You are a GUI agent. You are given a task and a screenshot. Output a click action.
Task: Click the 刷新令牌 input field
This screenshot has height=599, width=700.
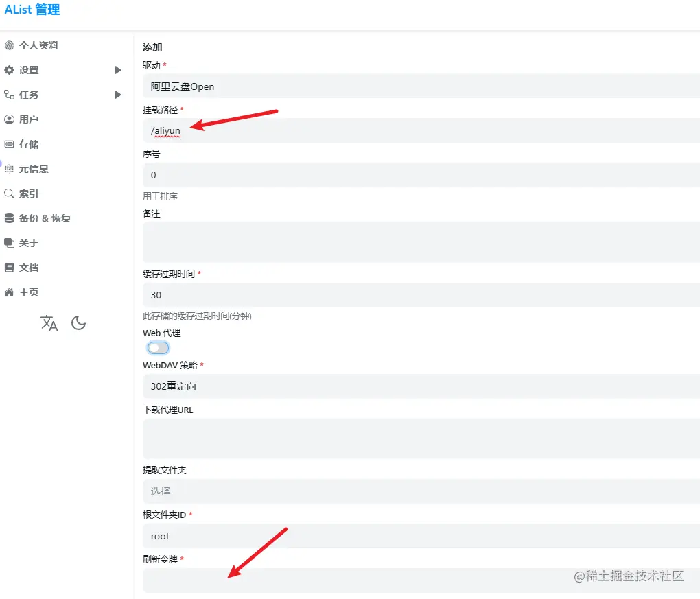(x=421, y=580)
